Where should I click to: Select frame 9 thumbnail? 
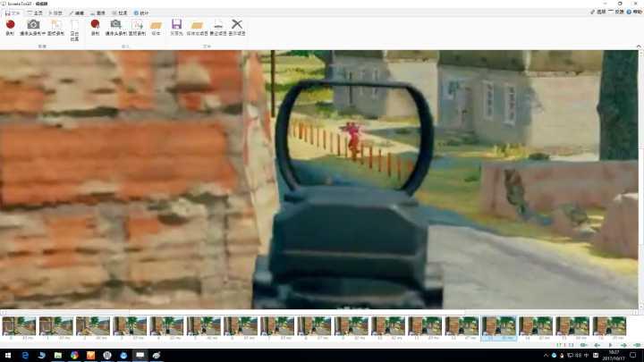click(x=352, y=328)
